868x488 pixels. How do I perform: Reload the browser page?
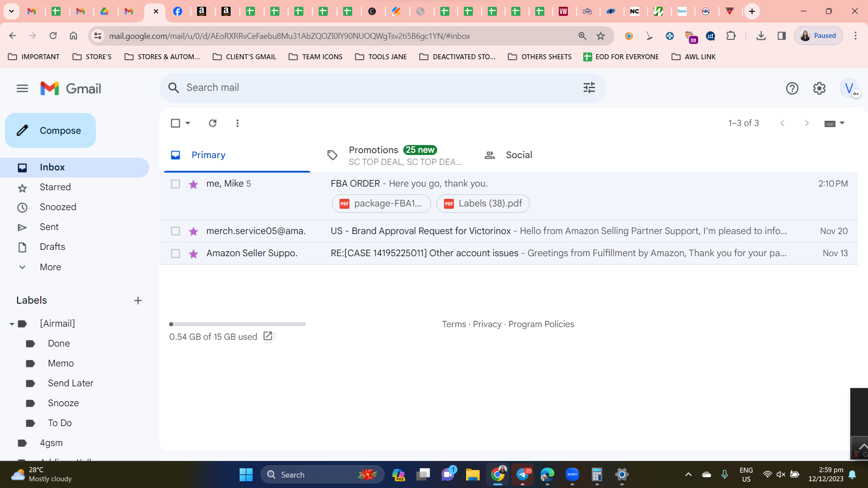(x=53, y=36)
